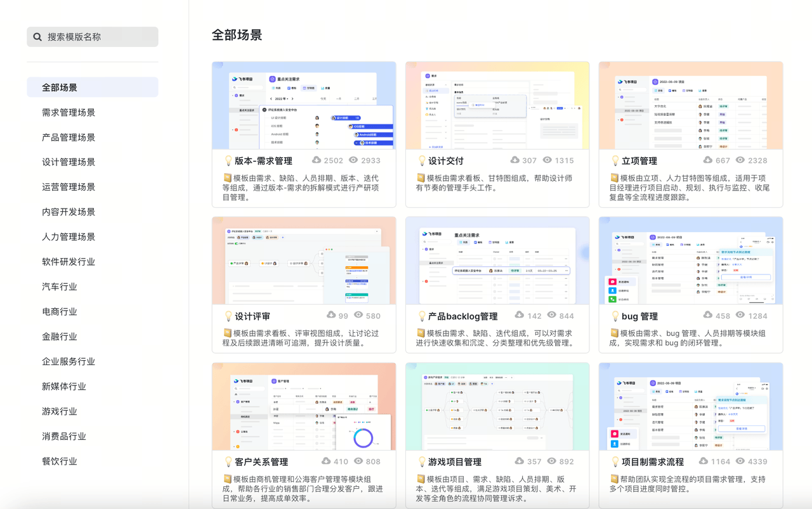
Task: Click eye icon on 设计评审 card
Action: pos(358,315)
